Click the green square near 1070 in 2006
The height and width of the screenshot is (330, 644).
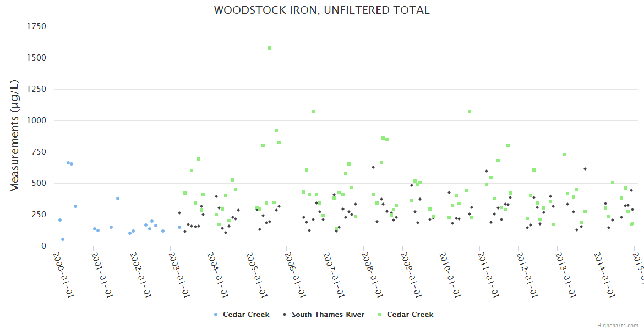[x=313, y=112]
